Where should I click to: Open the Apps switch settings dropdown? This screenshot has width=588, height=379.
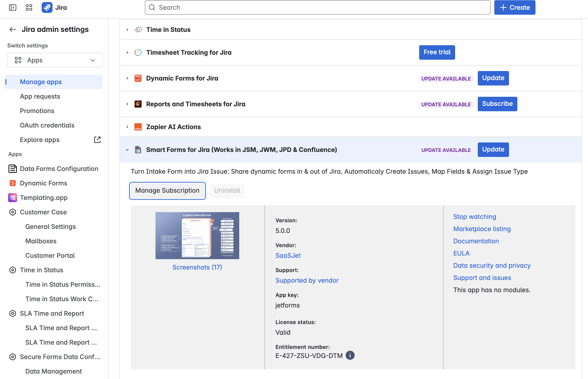tap(55, 60)
